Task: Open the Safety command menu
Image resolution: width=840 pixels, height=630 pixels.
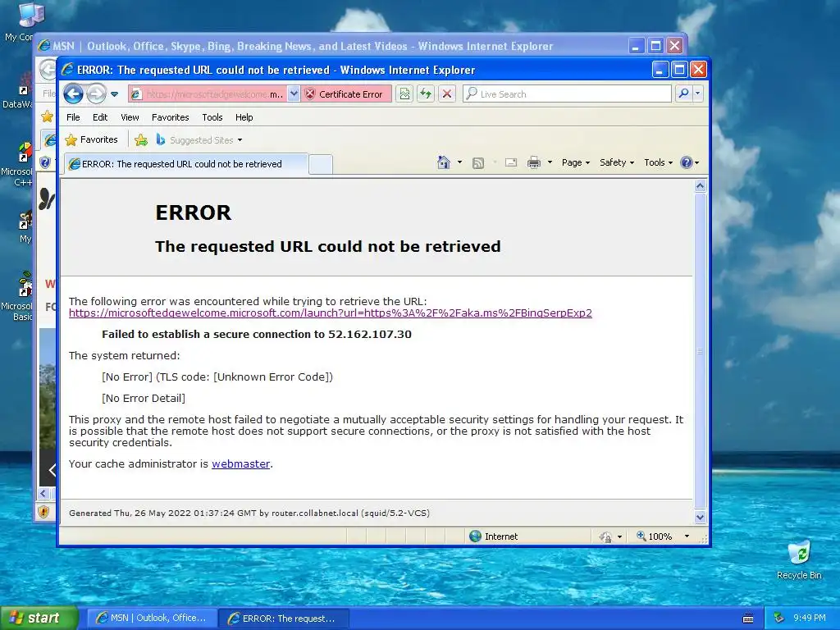Action: point(617,162)
